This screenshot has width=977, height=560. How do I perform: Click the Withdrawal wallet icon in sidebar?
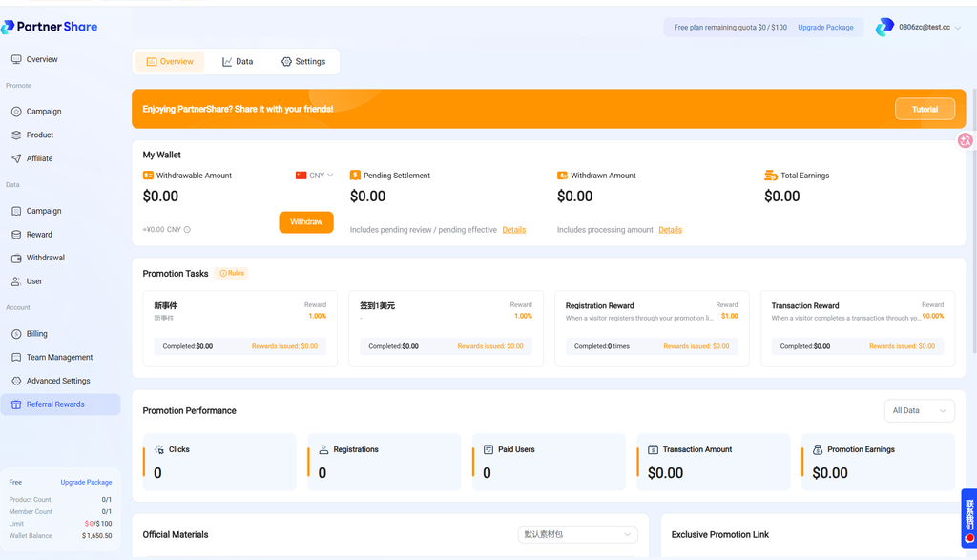point(16,258)
